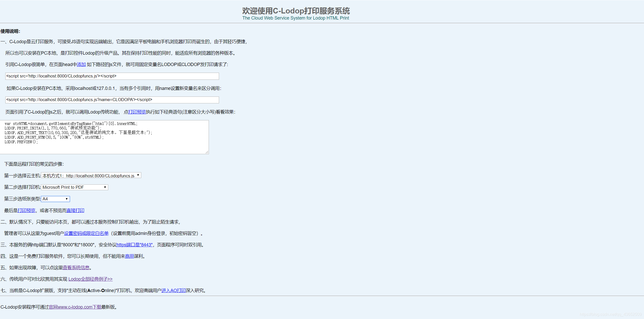Click the 打印预览 link after 最后是
The image size is (644, 319).
click(26, 210)
